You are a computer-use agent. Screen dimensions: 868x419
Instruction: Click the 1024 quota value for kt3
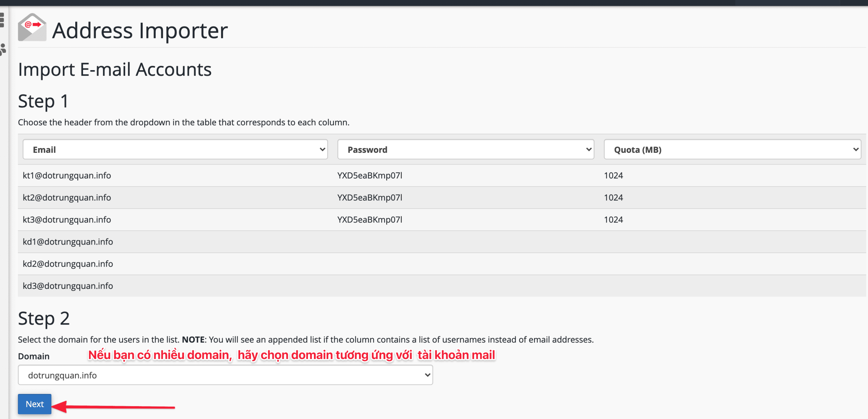coord(613,219)
